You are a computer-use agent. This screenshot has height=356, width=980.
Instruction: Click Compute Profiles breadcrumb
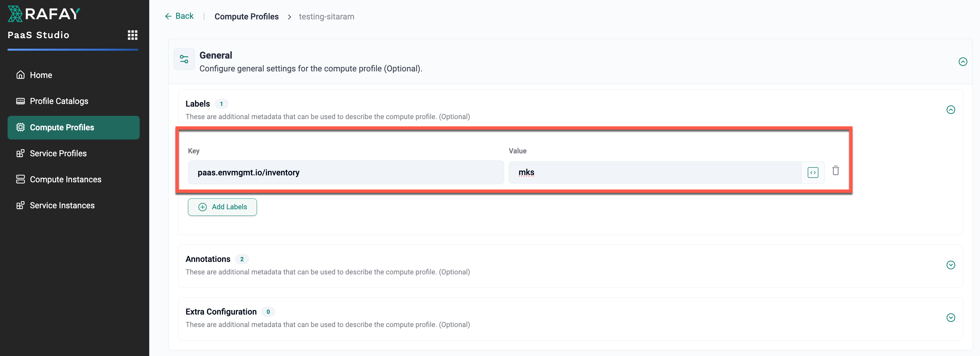pos(246,16)
